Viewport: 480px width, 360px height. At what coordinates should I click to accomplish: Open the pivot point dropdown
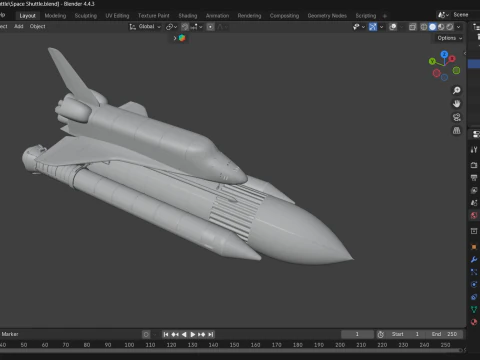[171, 27]
